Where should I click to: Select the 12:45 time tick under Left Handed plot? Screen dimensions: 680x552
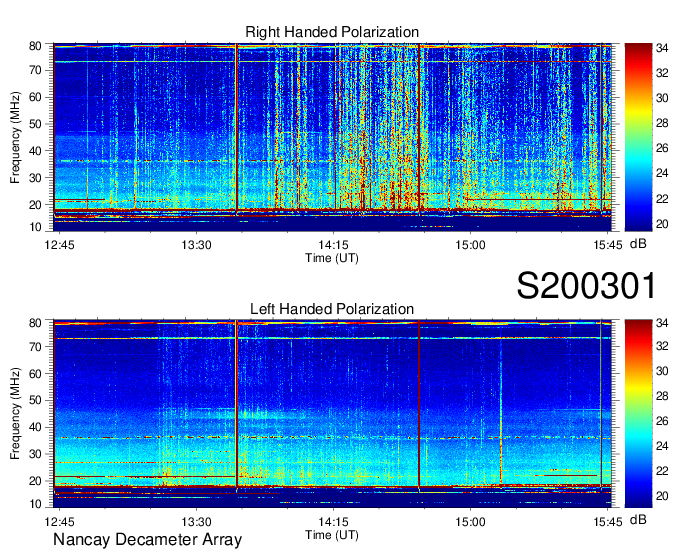(x=59, y=522)
